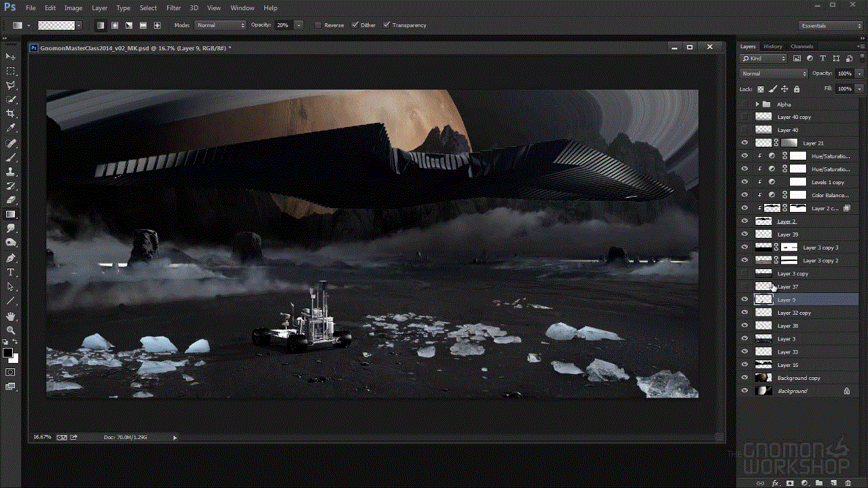Open the layer Opacity slider arrow
The image size is (868, 488).
point(859,73)
